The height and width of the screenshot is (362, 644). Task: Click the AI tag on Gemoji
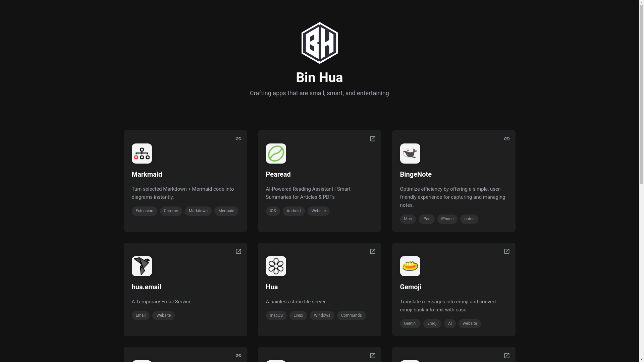pos(449,323)
